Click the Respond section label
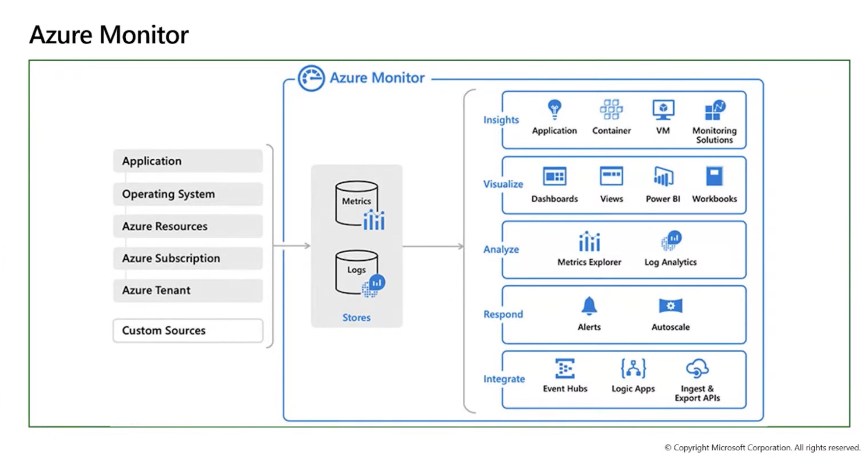The image size is (868, 464). [x=503, y=314]
